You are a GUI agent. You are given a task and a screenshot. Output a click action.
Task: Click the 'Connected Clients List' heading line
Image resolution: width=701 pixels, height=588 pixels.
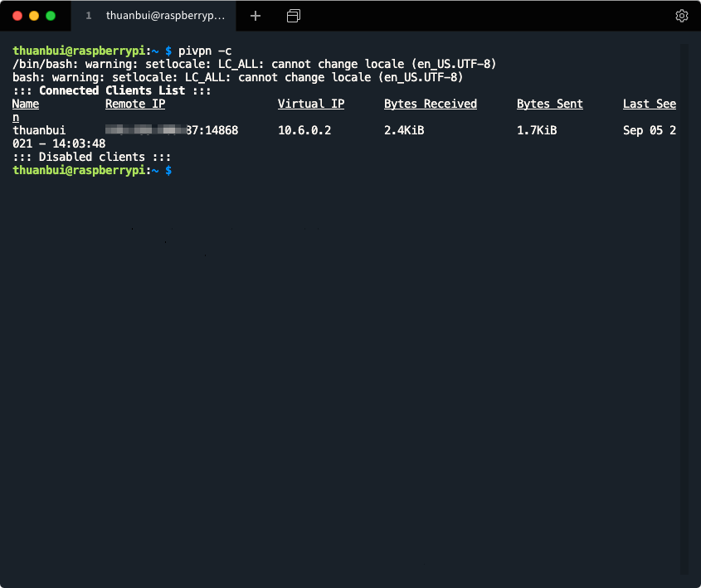pyautogui.click(x=112, y=90)
